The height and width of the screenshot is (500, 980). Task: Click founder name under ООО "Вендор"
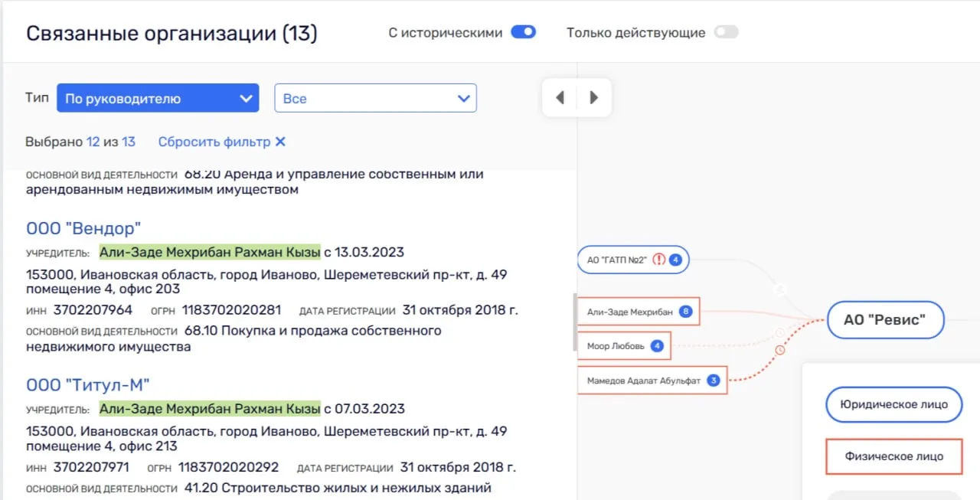(210, 252)
